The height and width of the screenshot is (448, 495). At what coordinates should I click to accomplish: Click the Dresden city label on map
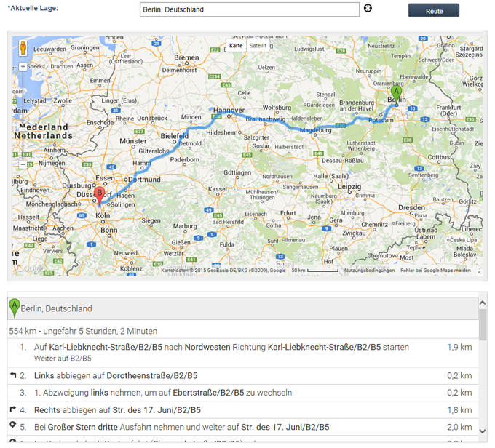(x=411, y=207)
